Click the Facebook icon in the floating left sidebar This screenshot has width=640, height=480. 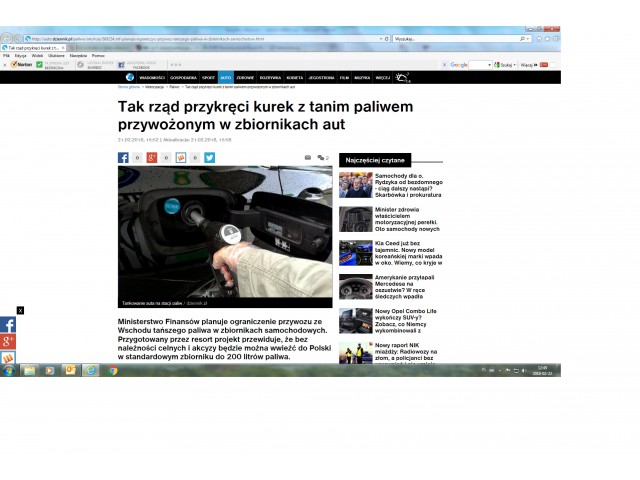click(8, 325)
